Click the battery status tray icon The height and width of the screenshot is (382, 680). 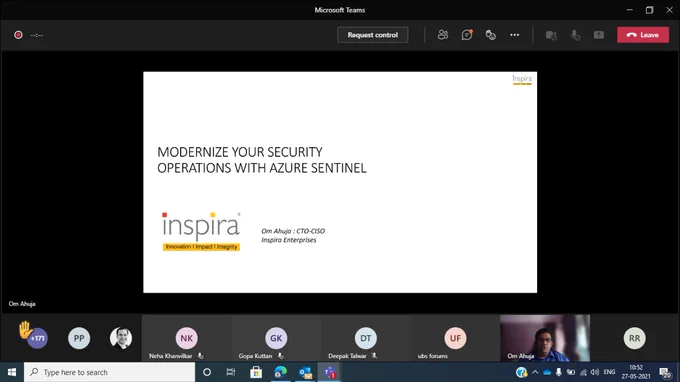(571, 372)
